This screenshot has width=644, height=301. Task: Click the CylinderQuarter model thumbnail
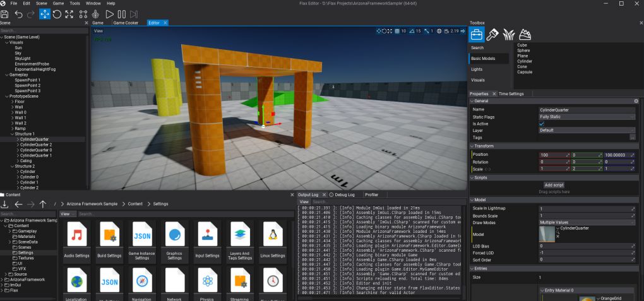coord(547,234)
